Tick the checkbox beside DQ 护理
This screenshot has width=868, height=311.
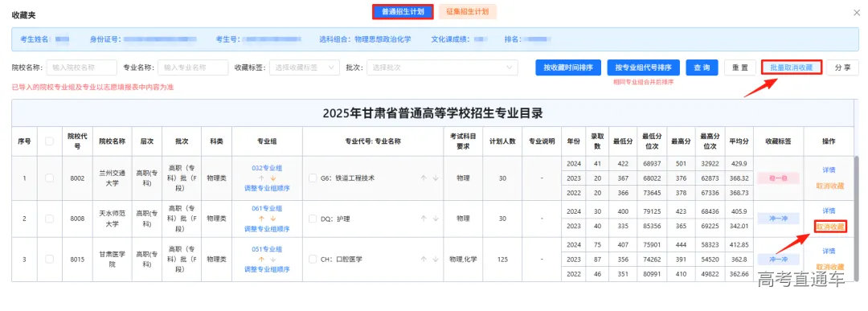[313, 219]
